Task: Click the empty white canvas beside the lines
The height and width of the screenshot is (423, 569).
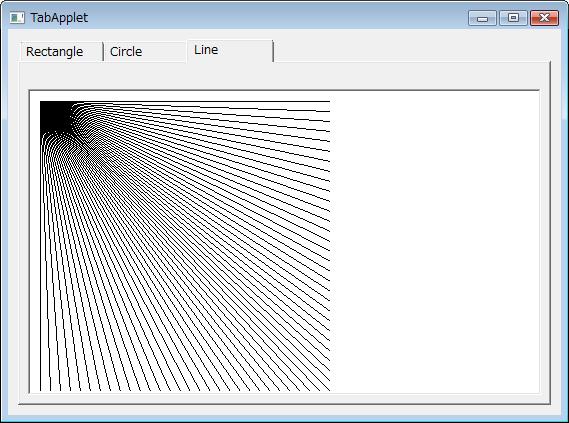Action: [x=435, y=241]
